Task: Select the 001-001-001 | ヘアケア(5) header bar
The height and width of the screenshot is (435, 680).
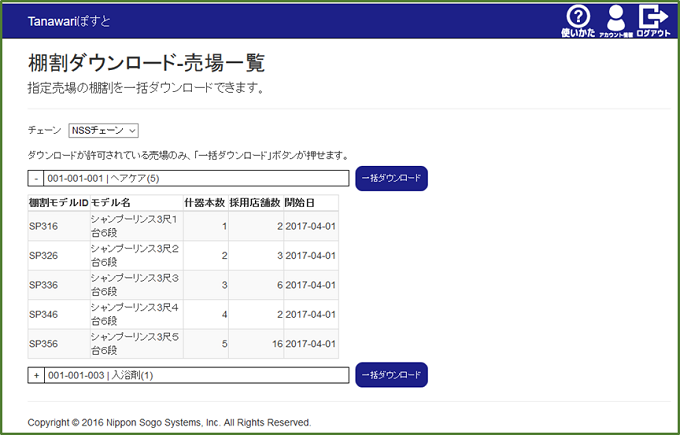Action: pos(197,179)
